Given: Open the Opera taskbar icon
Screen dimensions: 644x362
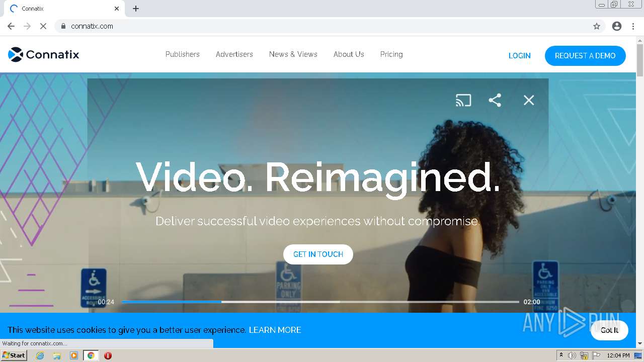Looking at the screenshot, I should (x=108, y=355).
